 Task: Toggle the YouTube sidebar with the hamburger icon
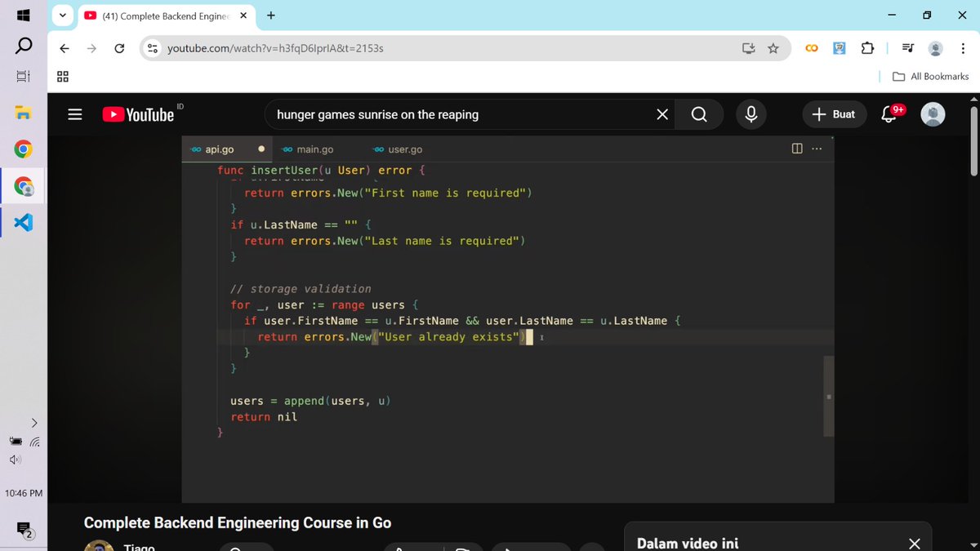pyautogui.click(x=74, y=114)
